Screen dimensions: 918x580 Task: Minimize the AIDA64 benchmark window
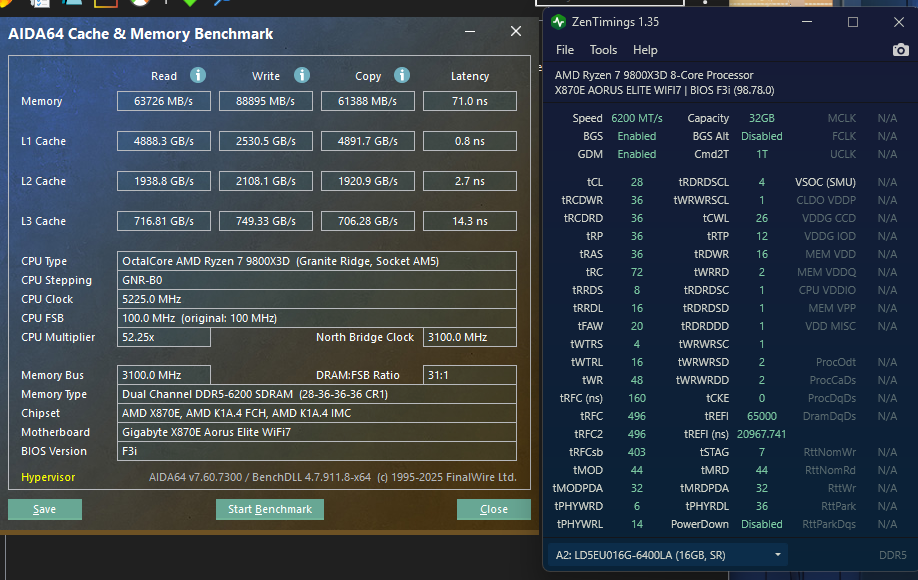tap(471, 32)
